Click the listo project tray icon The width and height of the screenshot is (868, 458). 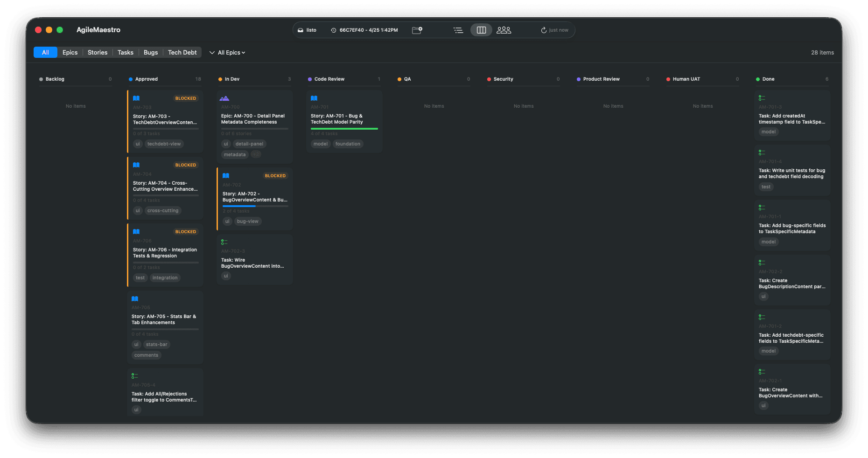(301, 30)
